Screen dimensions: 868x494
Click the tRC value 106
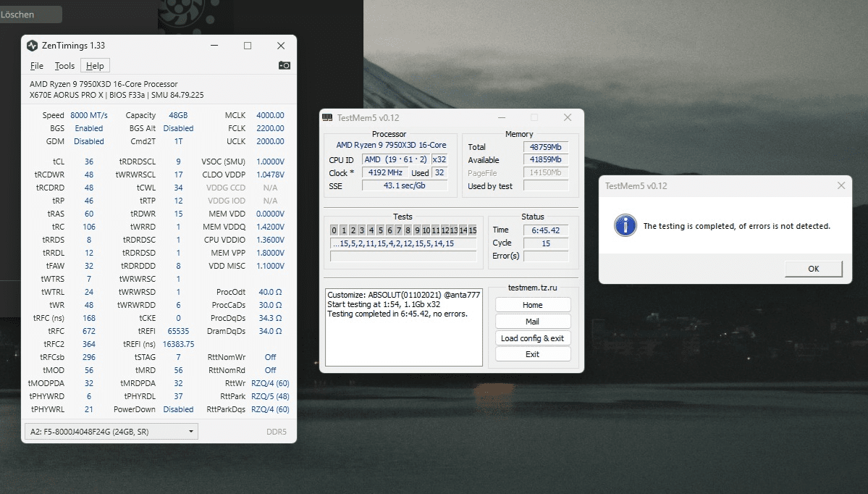click(x=89, y=227)
